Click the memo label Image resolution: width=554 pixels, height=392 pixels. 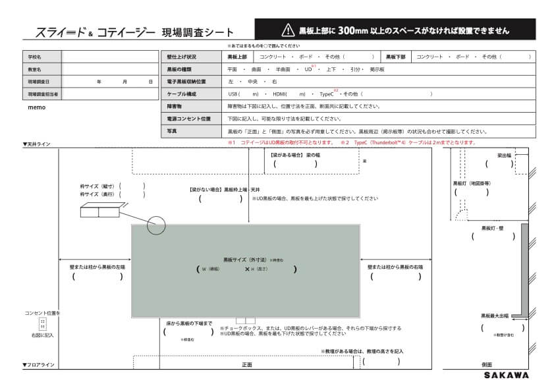[37, 107]
